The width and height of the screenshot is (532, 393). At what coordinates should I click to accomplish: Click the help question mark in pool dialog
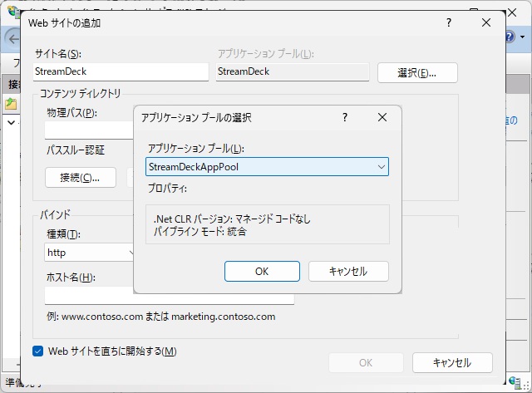click(345, 117)
